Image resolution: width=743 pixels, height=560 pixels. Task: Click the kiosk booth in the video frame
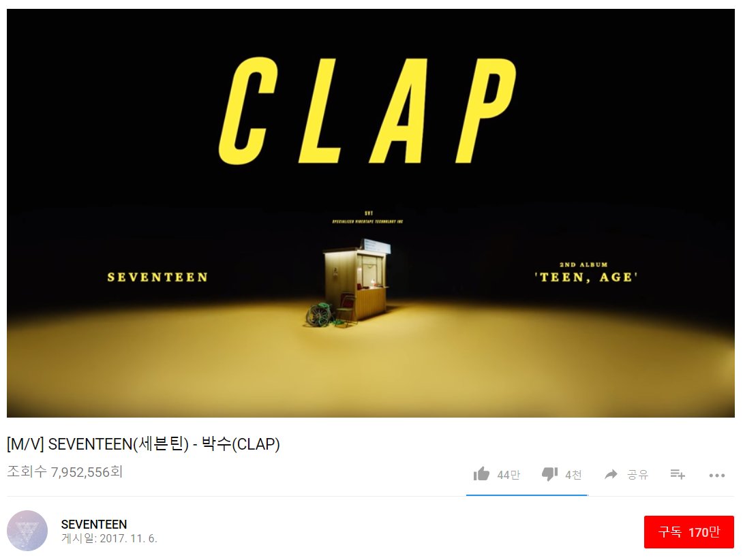[x=357, y=279]
